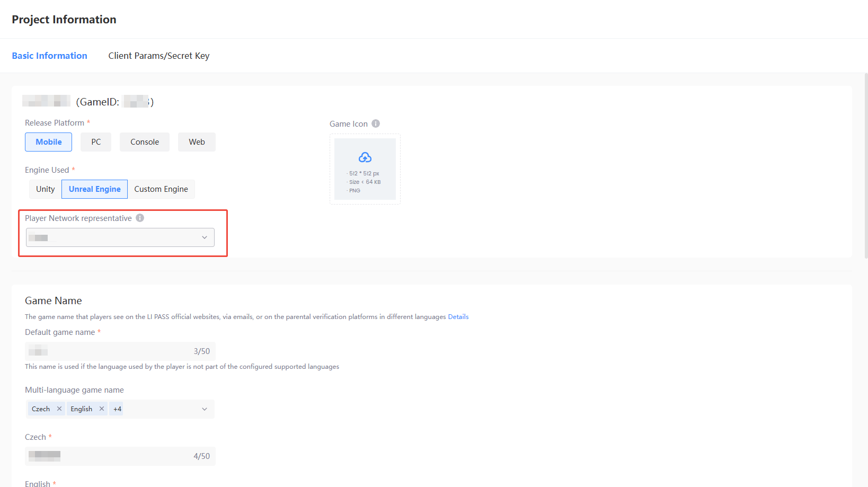Click the Czech language tag label
The image size is (868, 487).
pos(41,409)
